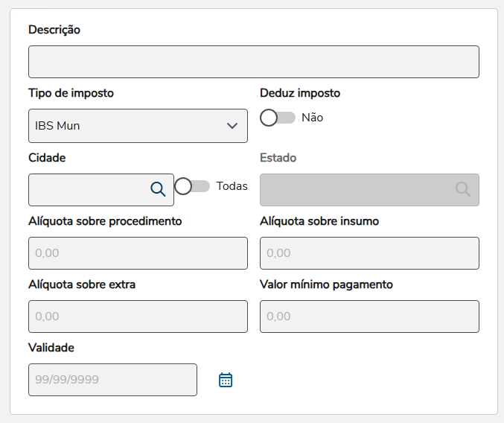Image resolution: width=504 pixels, height=423 pixels.
Task: Focus the Alíquota sobre extra field
Action: point(138,317)
